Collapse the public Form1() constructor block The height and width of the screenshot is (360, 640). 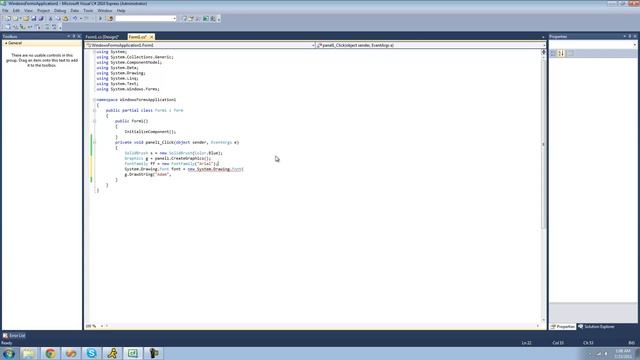(x=94, y=121)
